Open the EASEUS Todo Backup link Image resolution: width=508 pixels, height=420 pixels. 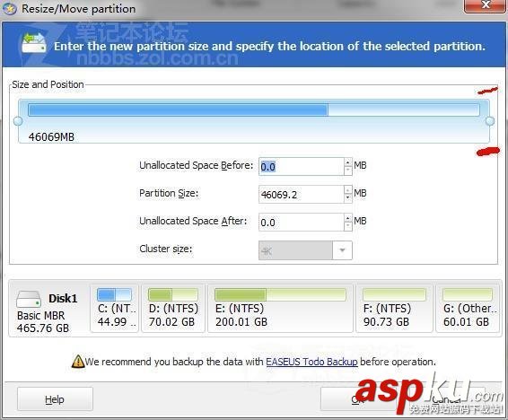click(311, 362)
